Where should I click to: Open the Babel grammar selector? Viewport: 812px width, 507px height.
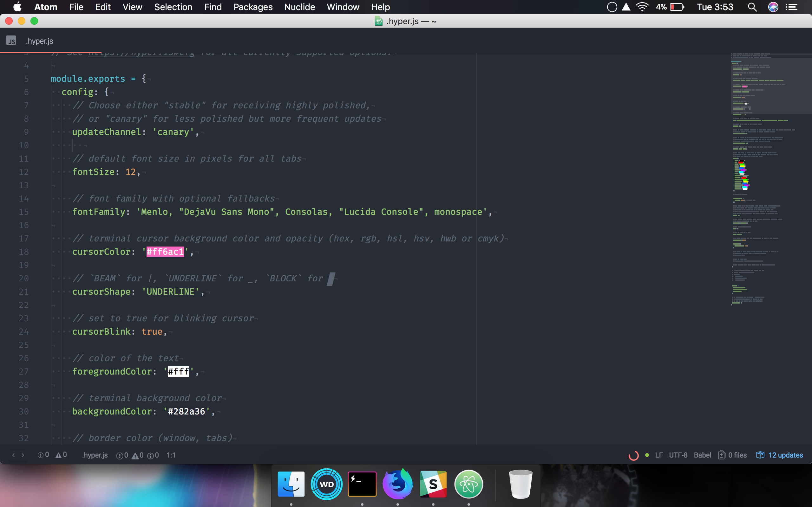(x=703, y=455)
